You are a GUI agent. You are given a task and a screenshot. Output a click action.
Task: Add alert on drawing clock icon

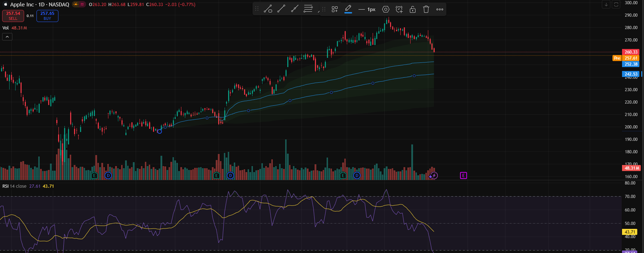coord(399,9)
